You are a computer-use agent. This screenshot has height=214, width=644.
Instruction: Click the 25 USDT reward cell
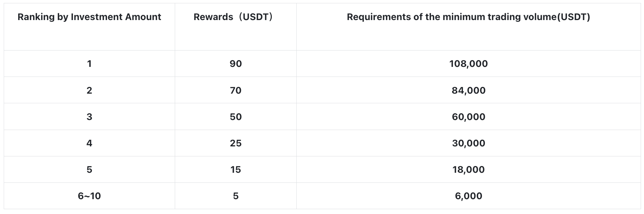point(236,143)
